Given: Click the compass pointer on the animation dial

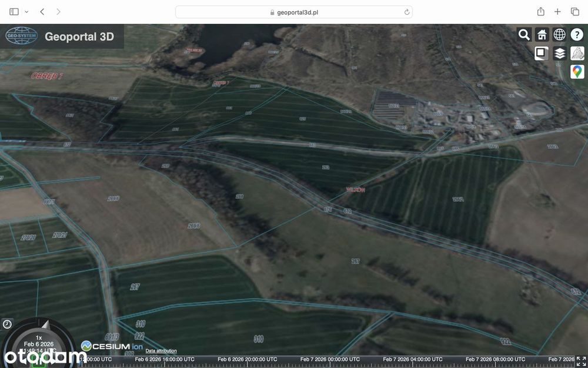Looking at the screenshot, I should (45, 324).
